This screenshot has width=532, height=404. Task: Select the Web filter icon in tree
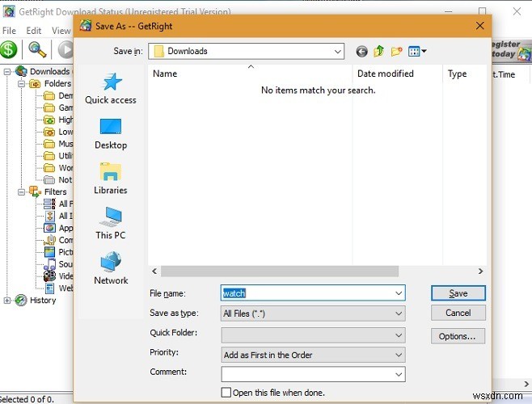click(x=49, y=288)
